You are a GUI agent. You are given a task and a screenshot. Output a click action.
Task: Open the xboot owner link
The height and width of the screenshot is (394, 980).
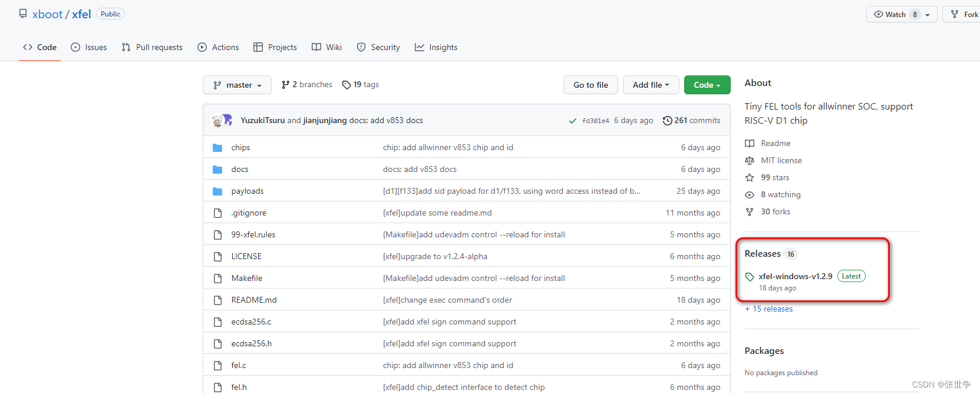pyautogui.click(x=47, y=14)
